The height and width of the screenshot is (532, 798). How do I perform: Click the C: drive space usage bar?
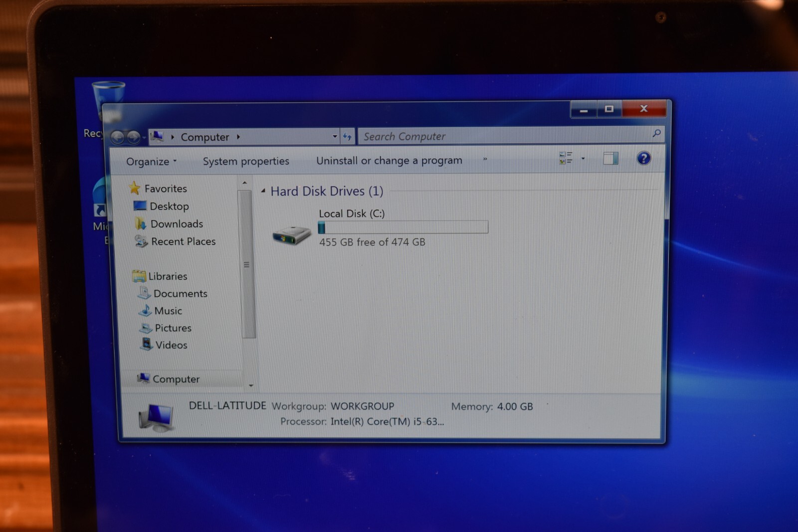point(403,227)
